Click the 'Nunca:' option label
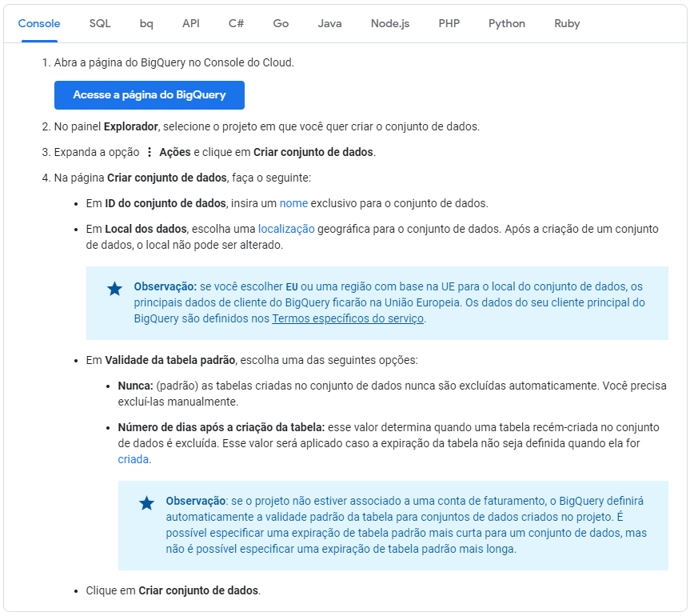 click(x=136, y=386)
